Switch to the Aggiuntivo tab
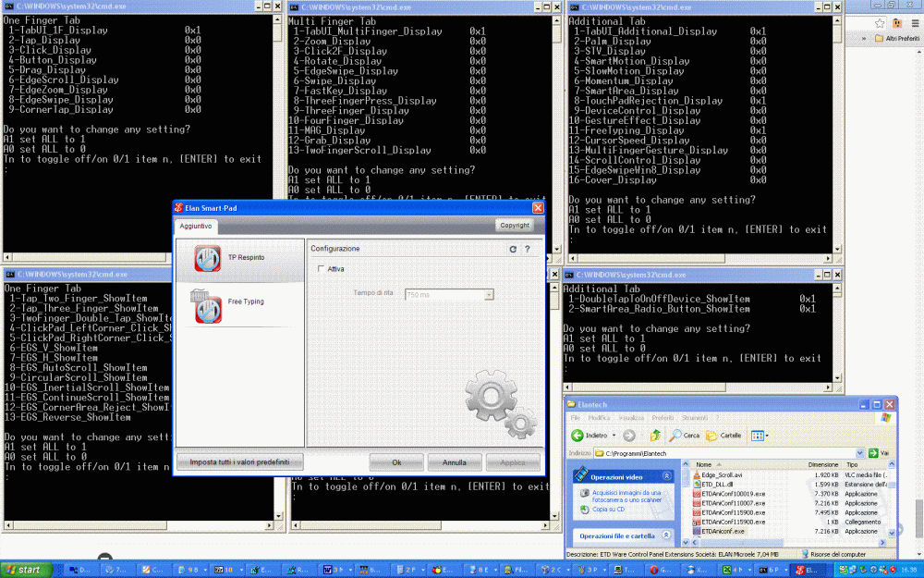The width and height of the screenshot is (924, 578). pos(196,226)
